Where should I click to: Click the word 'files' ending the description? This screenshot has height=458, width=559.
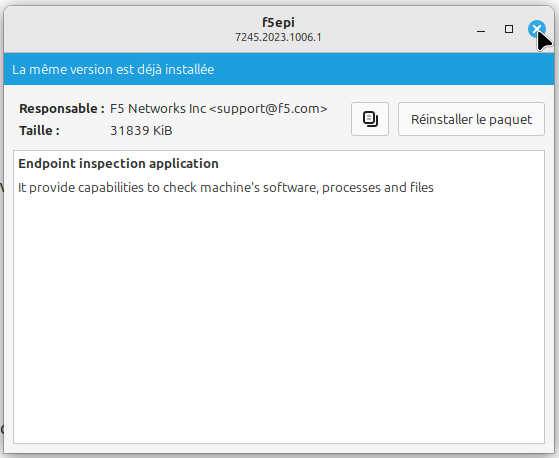pos(422,187)
